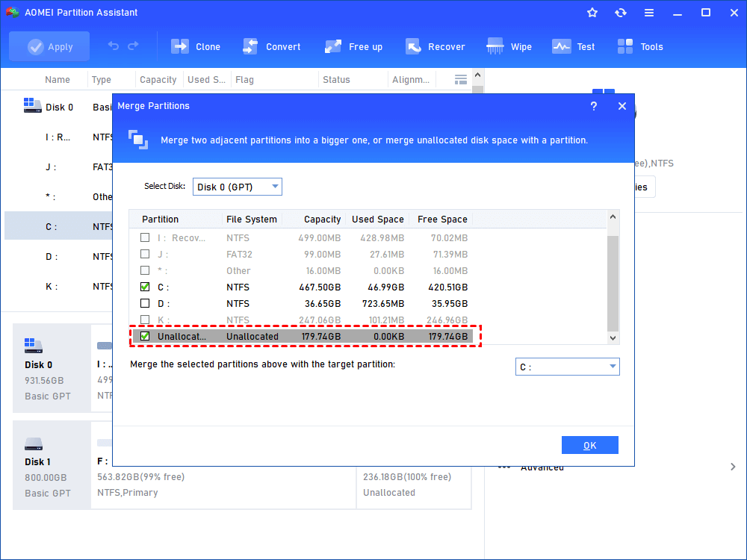Open the Convert menu
This screenshot has height=560, width=747.
pyautogui.click(x=272, y=46)
